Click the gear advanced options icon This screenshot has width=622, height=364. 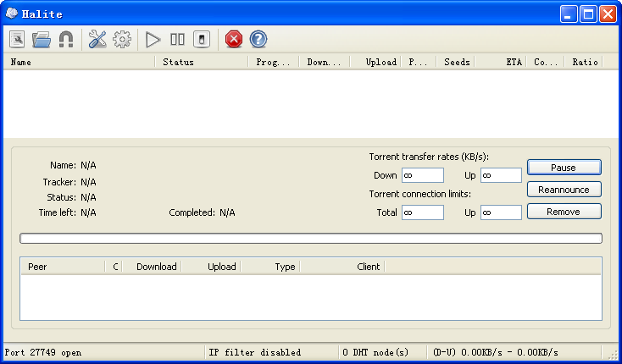[122, 39]
